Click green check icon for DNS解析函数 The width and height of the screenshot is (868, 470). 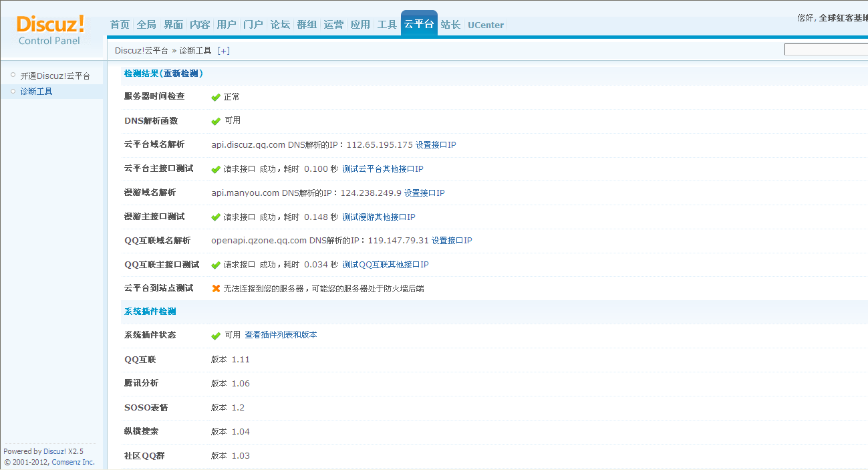(216, 122)
